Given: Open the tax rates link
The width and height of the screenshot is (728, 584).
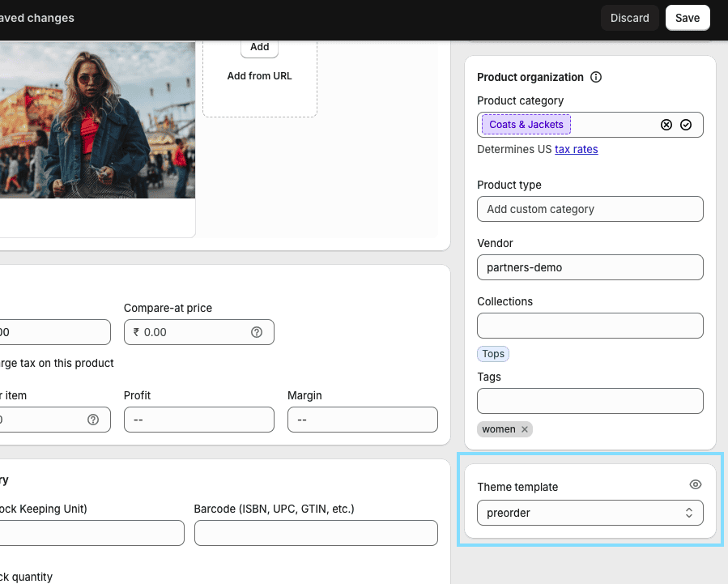Looking at the screenshot, I should pyautogui.click(x=576, y=149).
